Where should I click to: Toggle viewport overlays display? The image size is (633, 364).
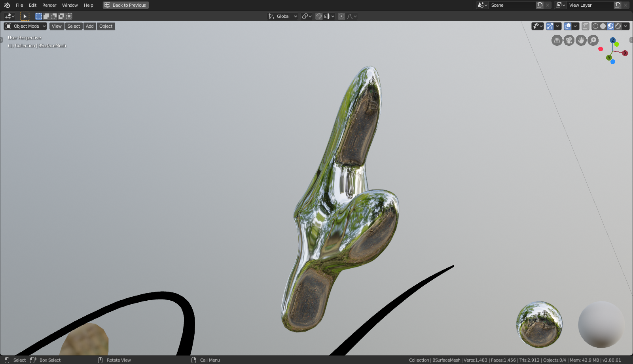point(568,26)
